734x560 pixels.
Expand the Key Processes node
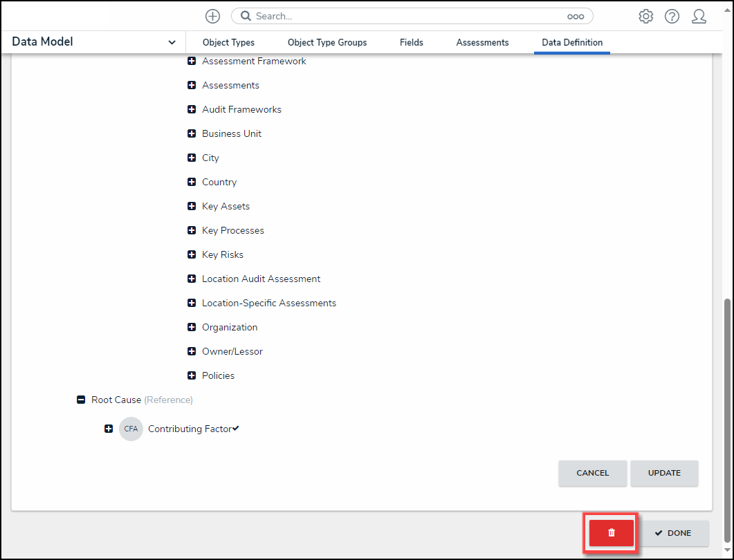[x=192, y=231]
